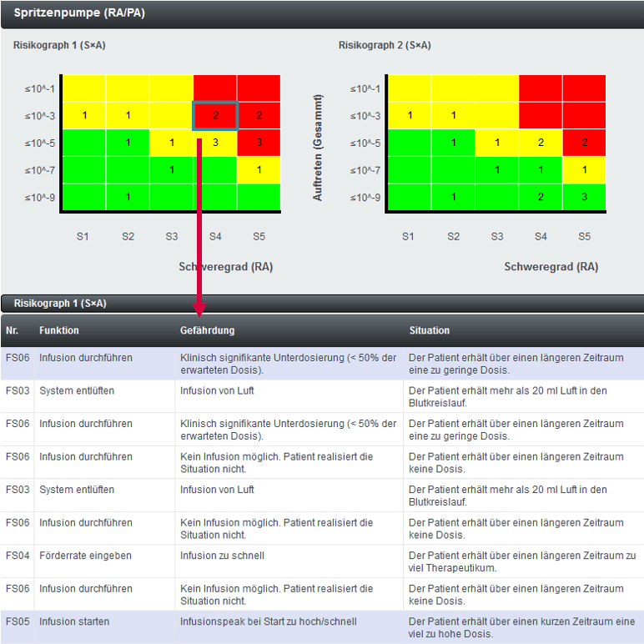Viewport: 644px width, 644px height.
Task: Sort table by the Situation column
Action: [430, 330]
